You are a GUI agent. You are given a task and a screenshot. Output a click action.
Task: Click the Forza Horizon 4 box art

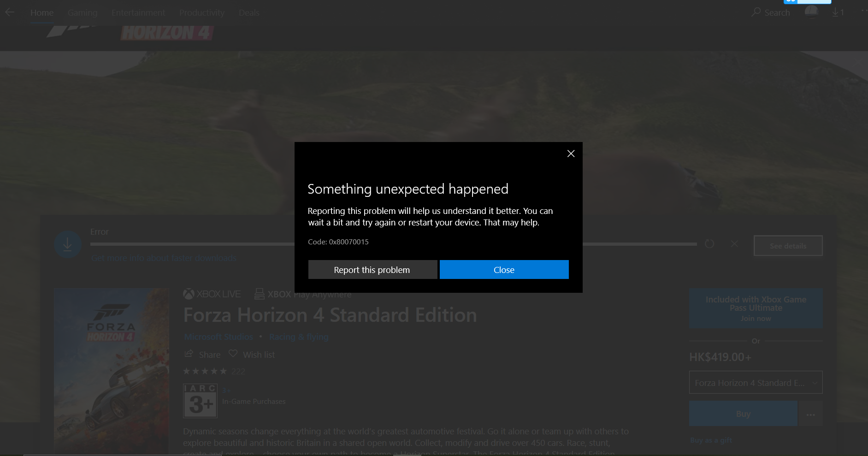(112, 371)
